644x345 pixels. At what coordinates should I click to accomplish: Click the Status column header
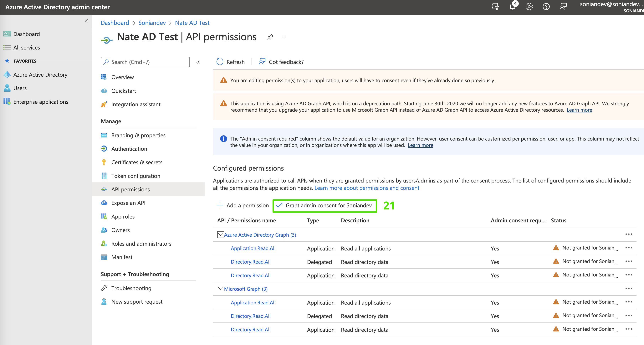tap(559, 220)
